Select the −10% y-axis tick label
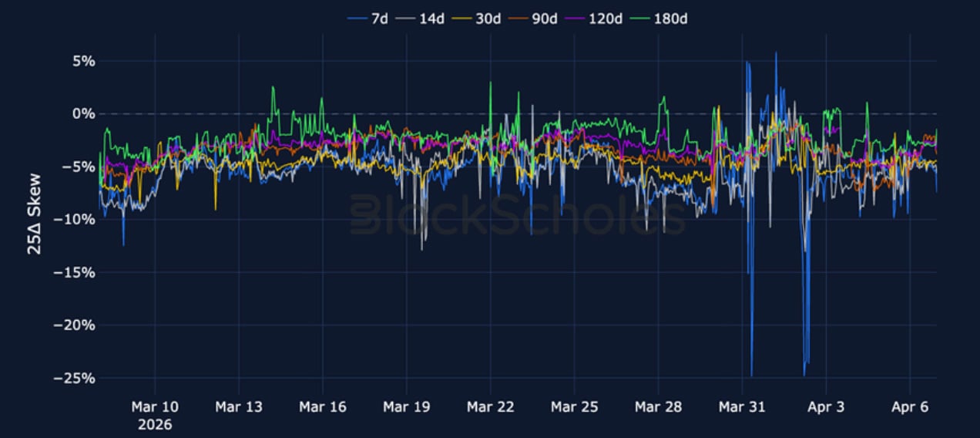This screenshot has height=438, width=980. [x=72, y=219]
